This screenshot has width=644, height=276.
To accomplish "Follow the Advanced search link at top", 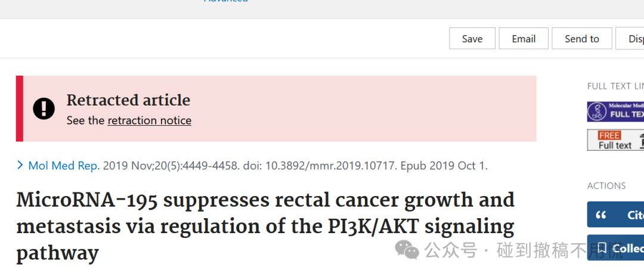I will [226, 1].
